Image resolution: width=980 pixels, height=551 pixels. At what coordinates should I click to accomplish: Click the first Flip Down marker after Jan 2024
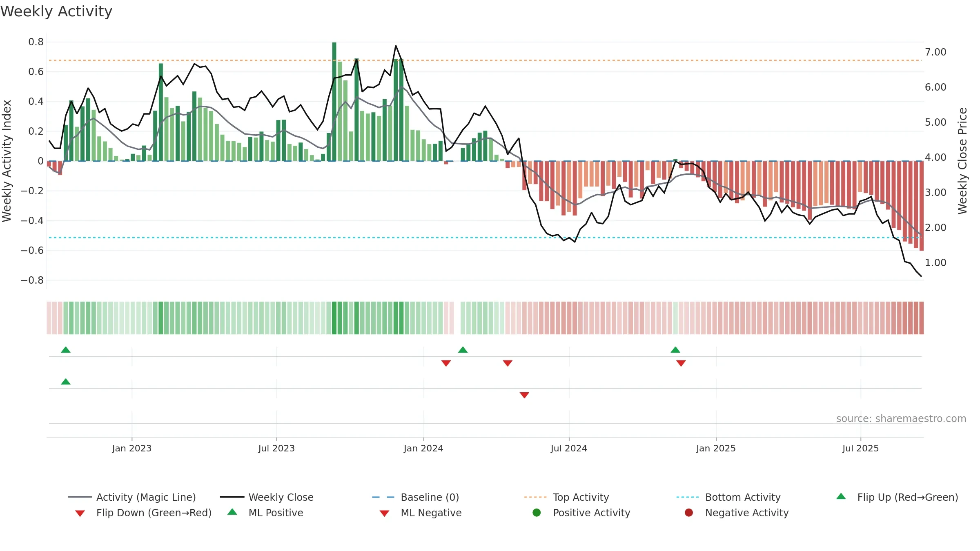(x=446, y=363)
